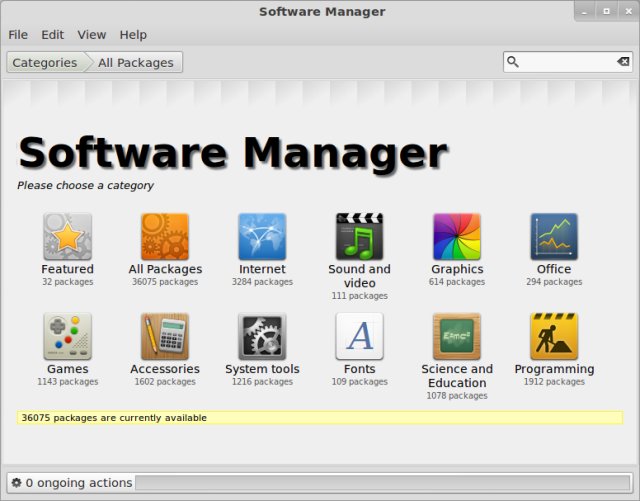Click the Internet label text
Viewport: 640px width, 501px height.
[x=262, y=269]
